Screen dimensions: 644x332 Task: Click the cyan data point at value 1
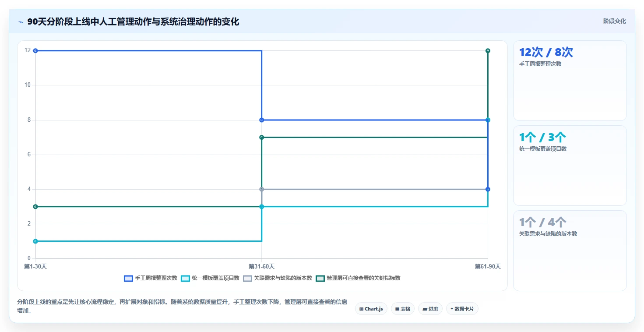click(35, 241)
